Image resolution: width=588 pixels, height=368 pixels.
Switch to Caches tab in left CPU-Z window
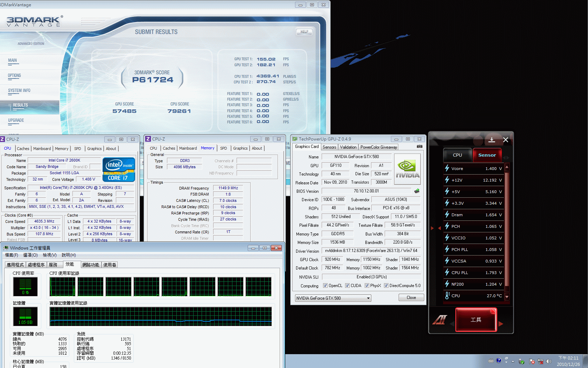tap(23, 149)
